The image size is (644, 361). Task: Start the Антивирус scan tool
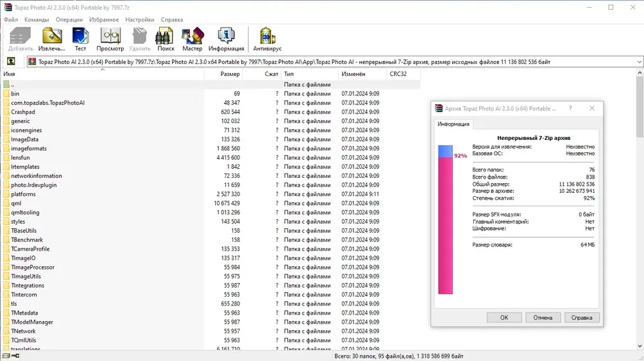(x=267, y=39)
